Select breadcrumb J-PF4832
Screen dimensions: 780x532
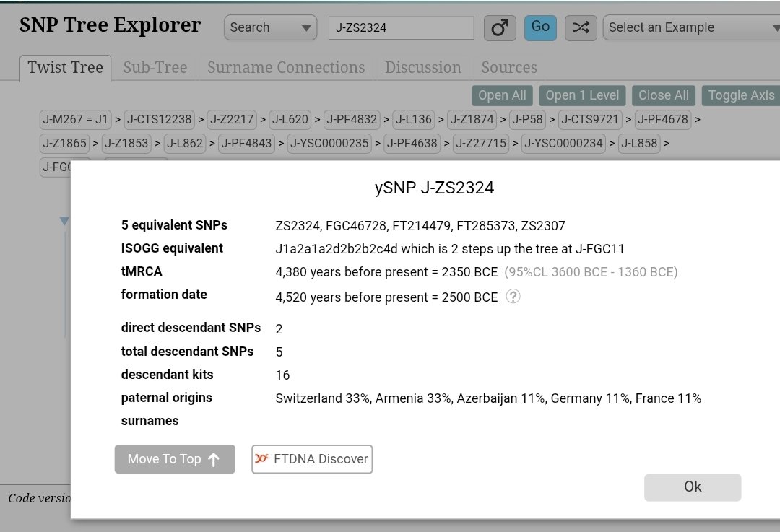pyautogui.click(x=352, y=120)
